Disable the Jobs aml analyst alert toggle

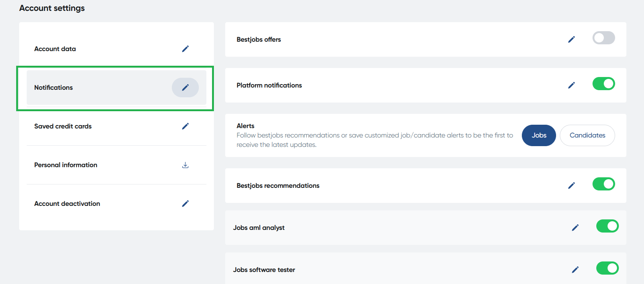pos(607,226)
